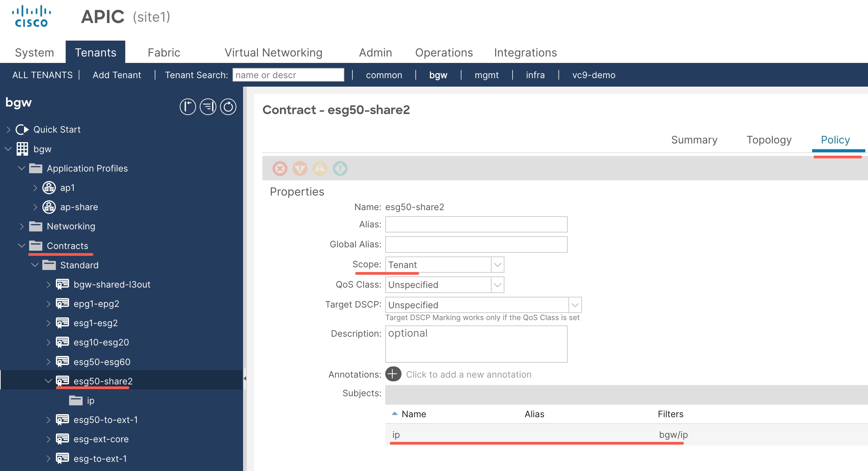Open the Operations menu tab
Viewport: 868px width, 471px height.
coord(444,52)
